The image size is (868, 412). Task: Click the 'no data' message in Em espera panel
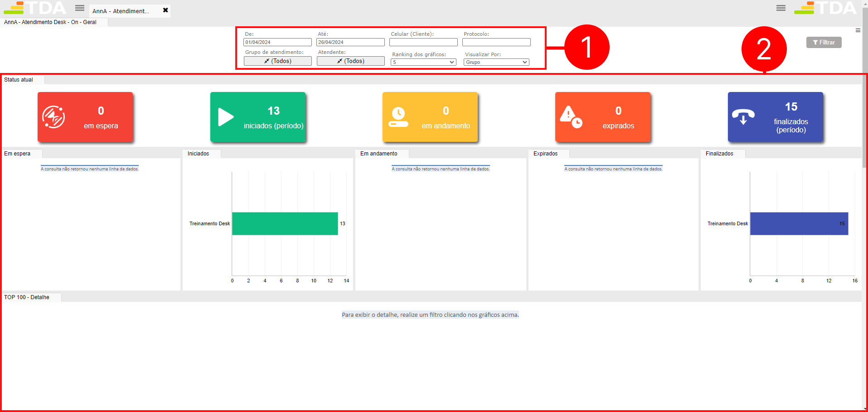[90, 169]
